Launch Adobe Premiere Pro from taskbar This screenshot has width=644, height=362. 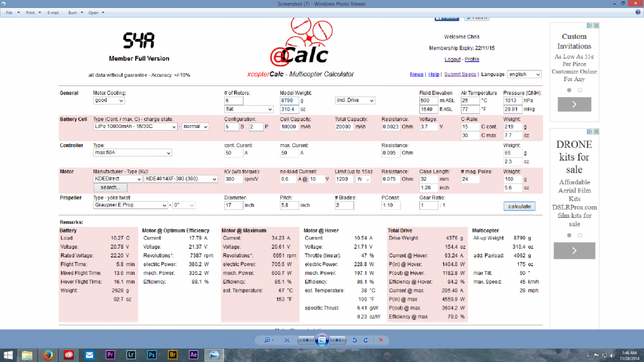click(x=110, y=355)
